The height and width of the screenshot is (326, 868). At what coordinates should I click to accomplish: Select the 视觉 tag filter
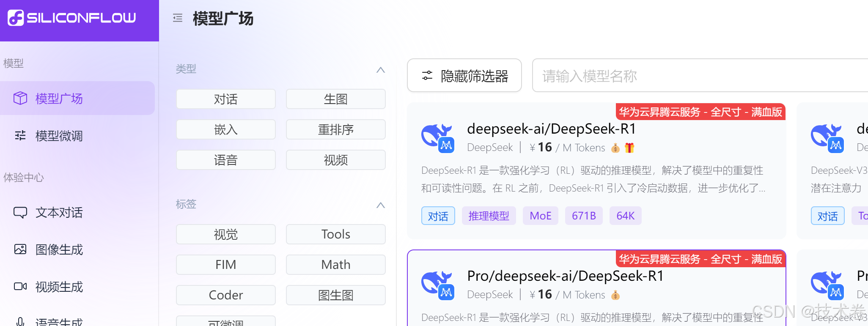(226, 234)
